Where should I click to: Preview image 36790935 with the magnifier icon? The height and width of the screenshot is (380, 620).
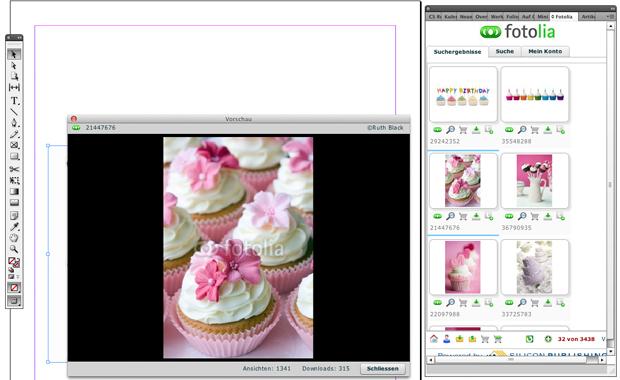[522, 216]
